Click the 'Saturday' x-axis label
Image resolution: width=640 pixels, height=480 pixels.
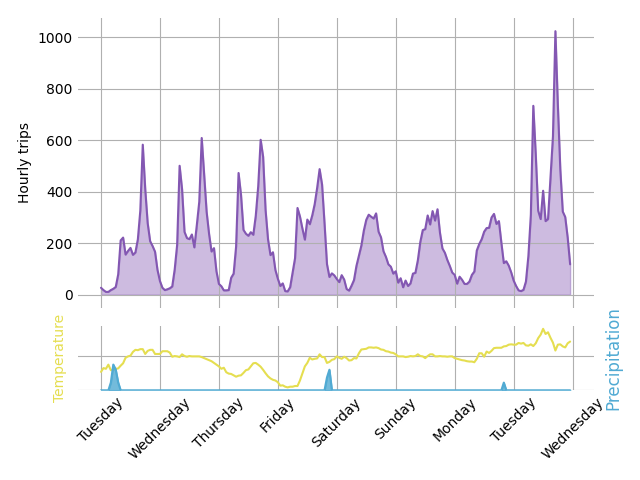(336, 422)
